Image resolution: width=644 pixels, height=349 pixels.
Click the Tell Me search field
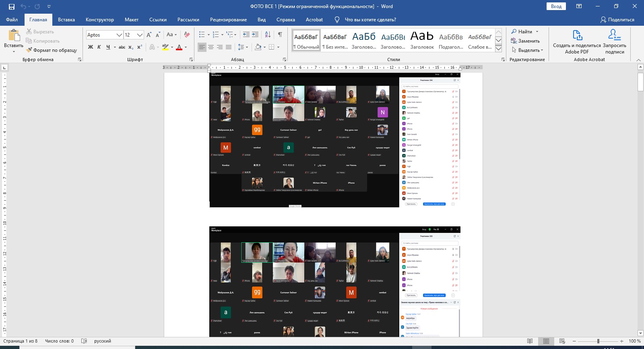tap(370, 20)
